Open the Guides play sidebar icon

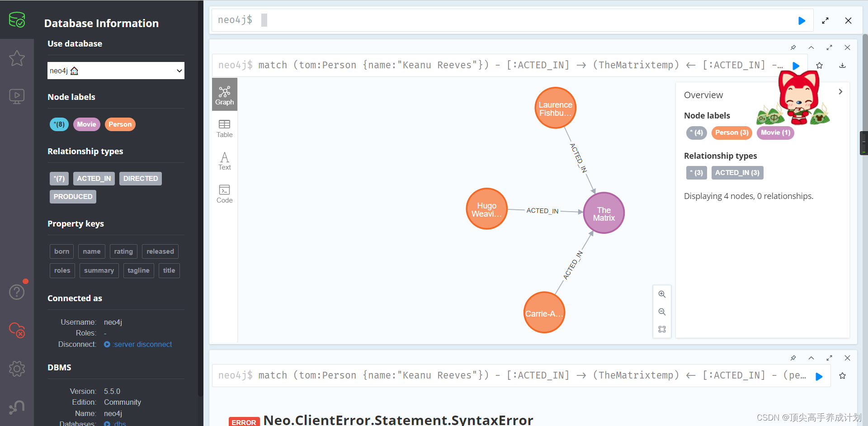17,96
